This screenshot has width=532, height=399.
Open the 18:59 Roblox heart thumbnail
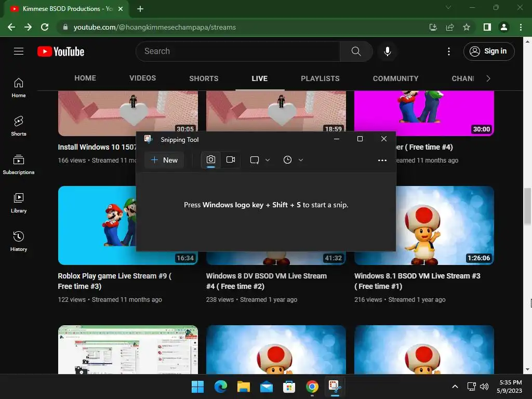276,111
